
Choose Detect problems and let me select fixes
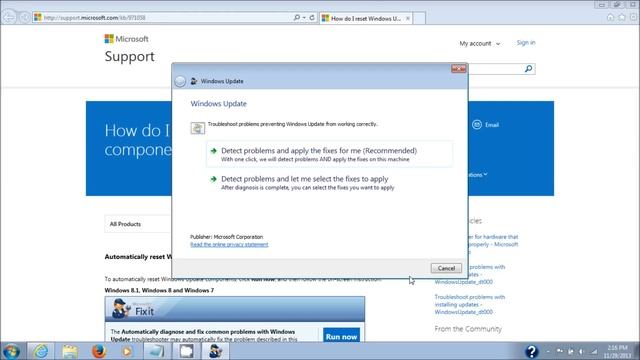coord(329,182)
